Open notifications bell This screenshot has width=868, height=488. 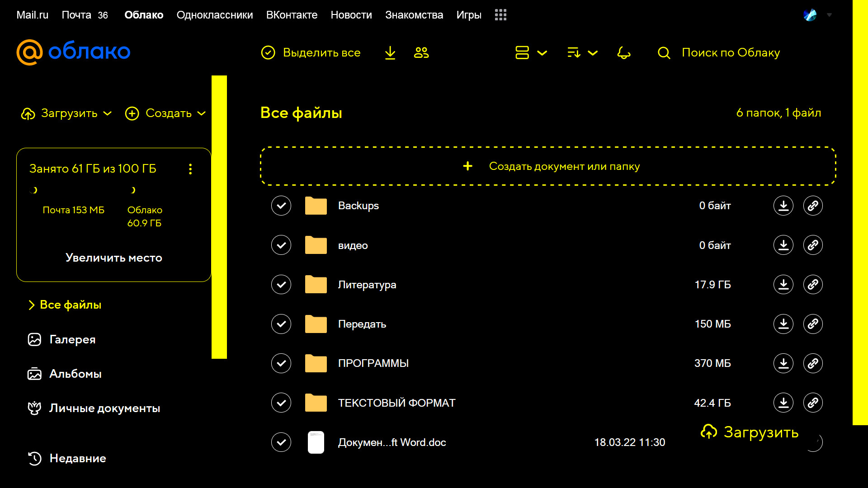click(624, 53)
